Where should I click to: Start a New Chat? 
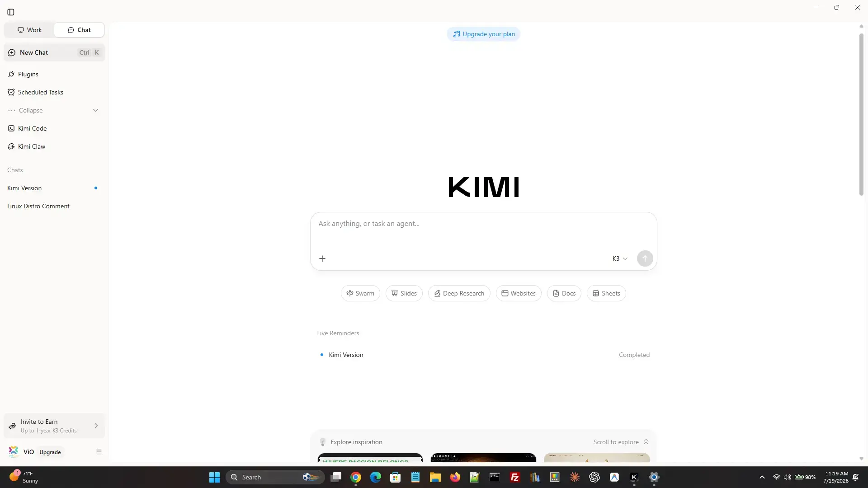point(54,52)
